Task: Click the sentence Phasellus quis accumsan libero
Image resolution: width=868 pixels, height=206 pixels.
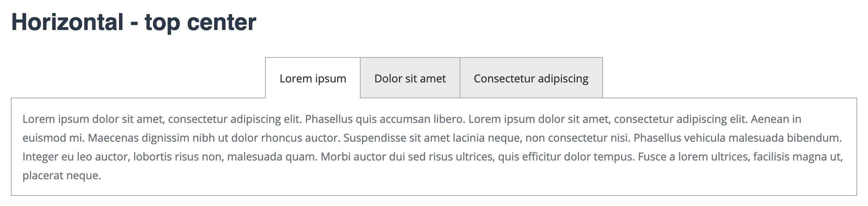Action: 385,119
